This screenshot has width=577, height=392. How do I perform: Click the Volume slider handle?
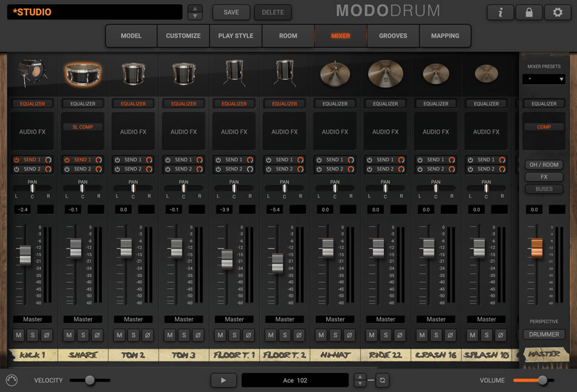pos(542,380)
